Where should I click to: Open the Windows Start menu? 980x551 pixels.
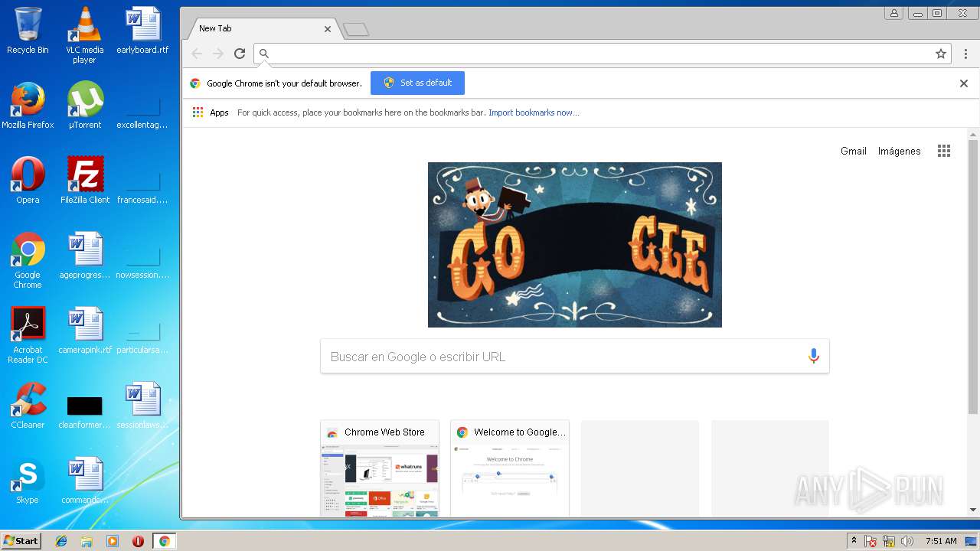point(21,540)
